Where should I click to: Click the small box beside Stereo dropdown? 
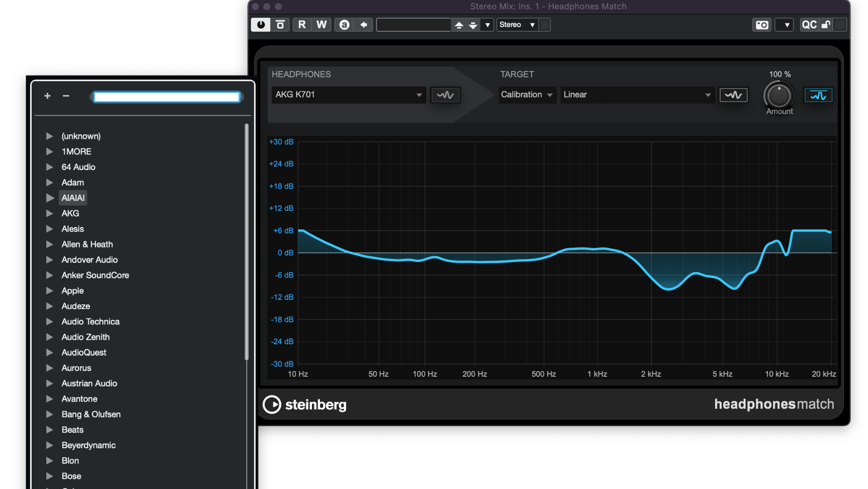click(545, 25)
